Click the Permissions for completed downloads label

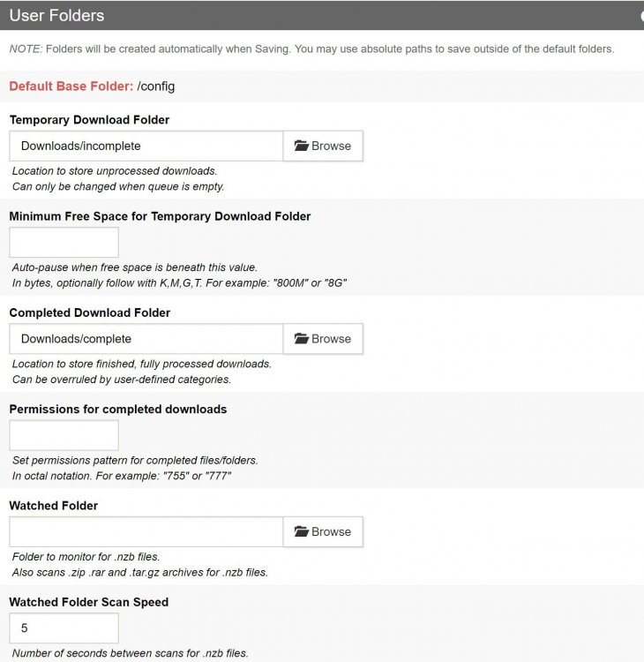117,409
